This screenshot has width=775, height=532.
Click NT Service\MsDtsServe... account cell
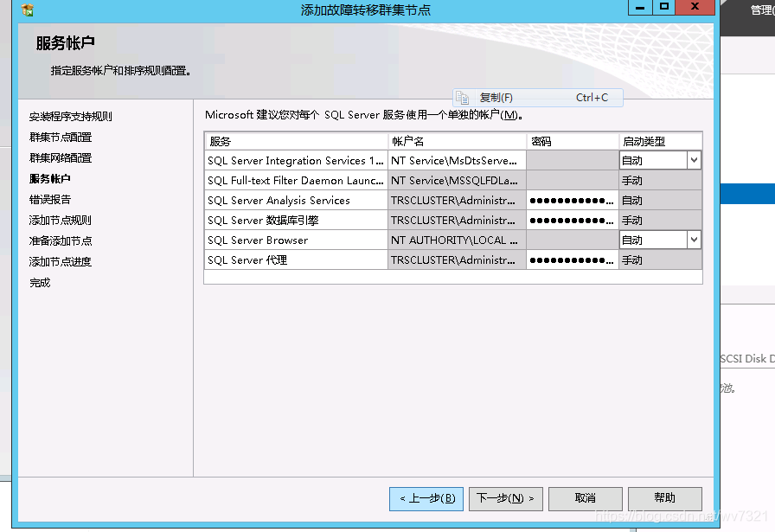[458, 160]
